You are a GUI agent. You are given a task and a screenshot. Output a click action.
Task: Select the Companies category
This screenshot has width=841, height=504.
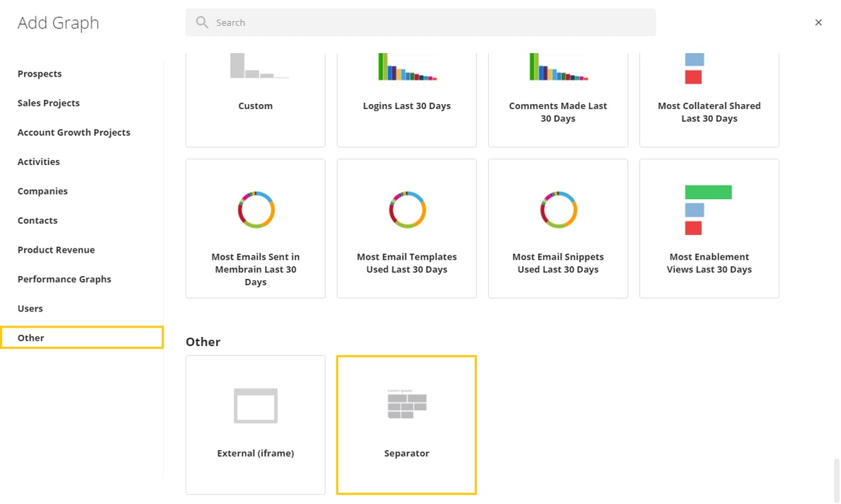(x=43, y=190)
